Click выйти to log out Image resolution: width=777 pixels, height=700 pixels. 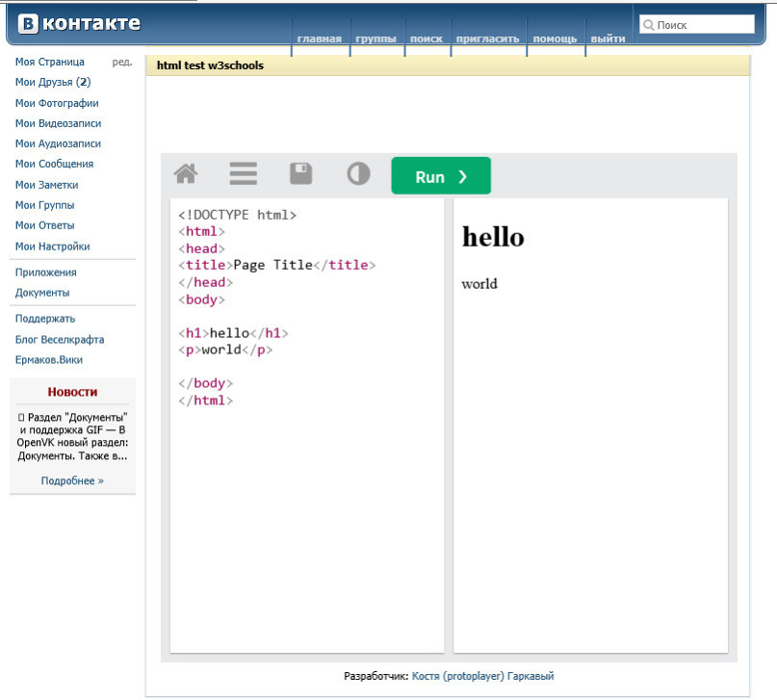point(608,39)
